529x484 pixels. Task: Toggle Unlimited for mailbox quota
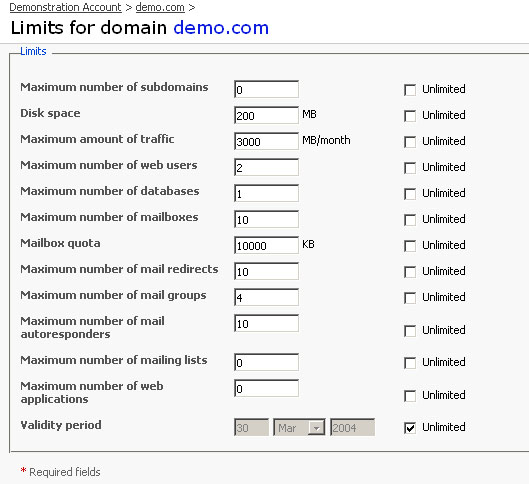coord(410,246)
